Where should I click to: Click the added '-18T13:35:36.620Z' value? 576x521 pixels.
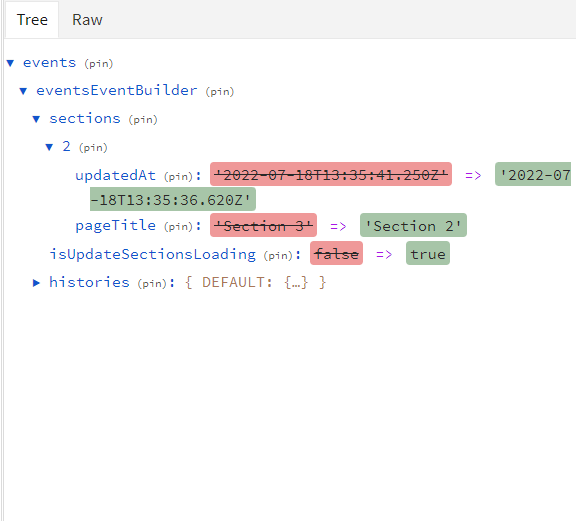[x=173, y=200]
